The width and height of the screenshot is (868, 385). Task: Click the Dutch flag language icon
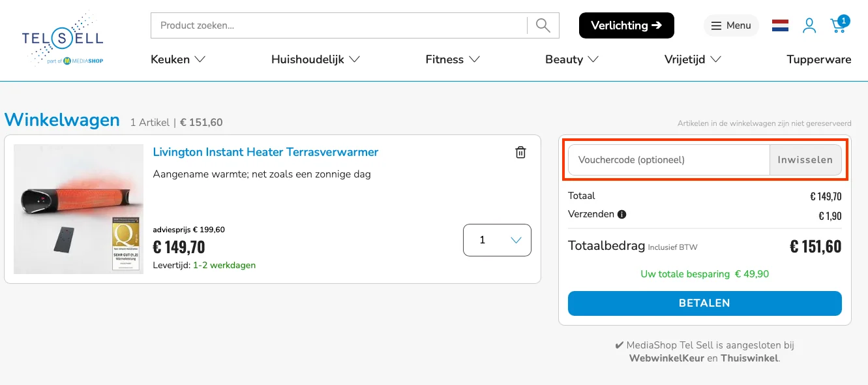pos(780,25)
